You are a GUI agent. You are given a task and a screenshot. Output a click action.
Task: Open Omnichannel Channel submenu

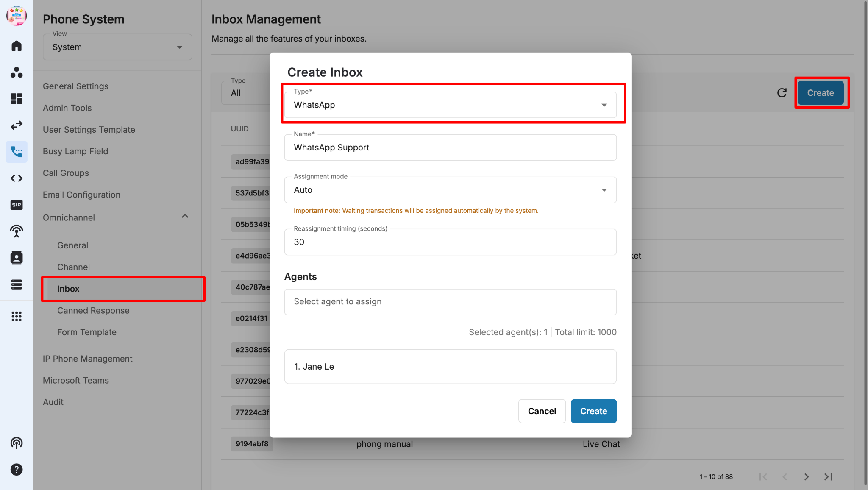click(x=73, y=267)
